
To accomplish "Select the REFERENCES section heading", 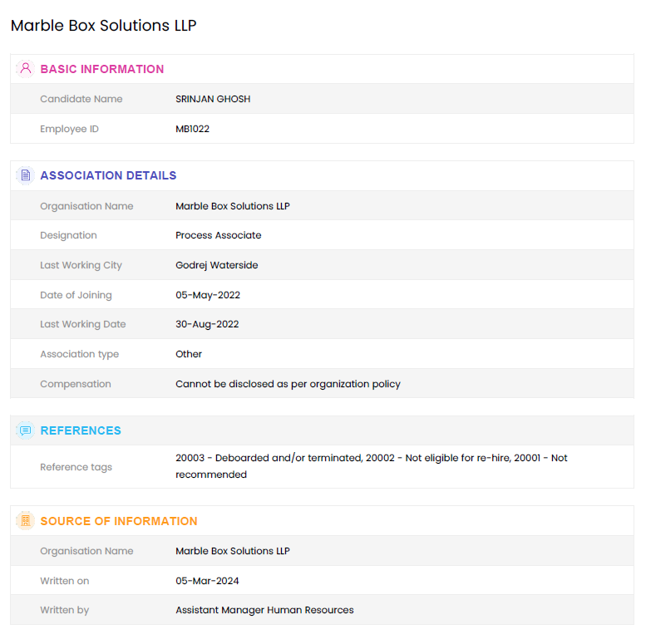I will click(81, 430).
